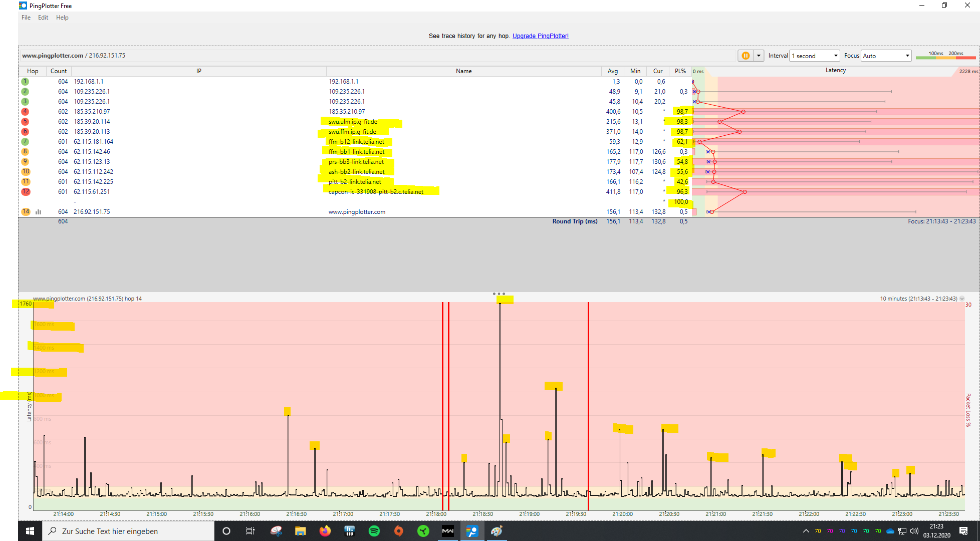Select the hop 12 red circle icon
980x541 pixels.
26,192
